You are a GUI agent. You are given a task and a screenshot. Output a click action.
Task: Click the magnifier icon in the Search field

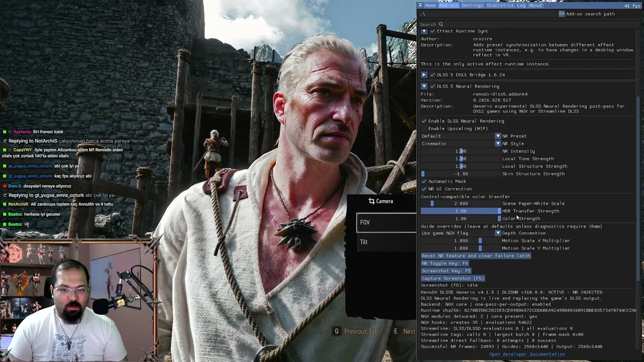pyautogui.click(x=441, y=24)
